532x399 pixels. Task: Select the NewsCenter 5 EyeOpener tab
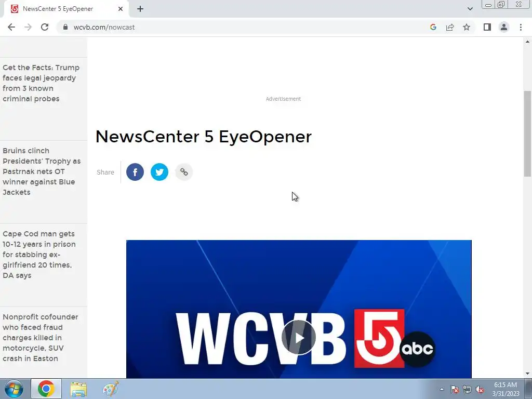pos(66,9)
